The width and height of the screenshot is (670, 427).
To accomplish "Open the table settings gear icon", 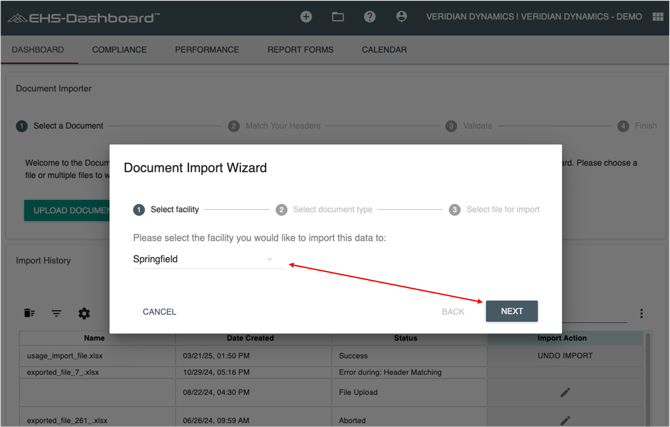I will (x=84, y=314).
